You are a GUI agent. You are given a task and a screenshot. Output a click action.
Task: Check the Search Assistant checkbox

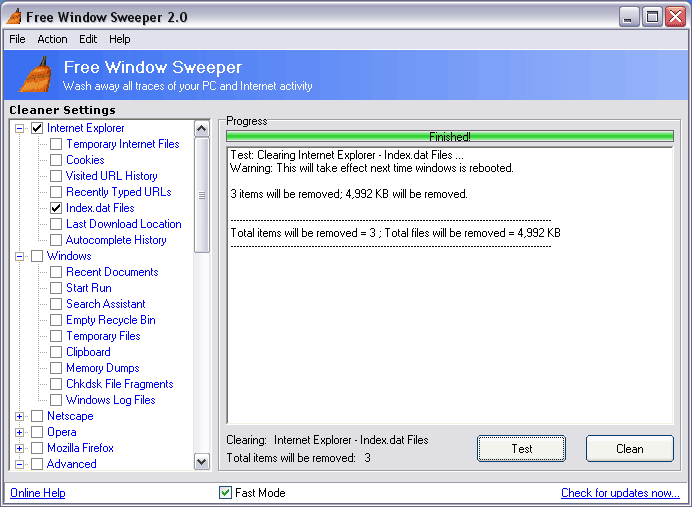56,304
